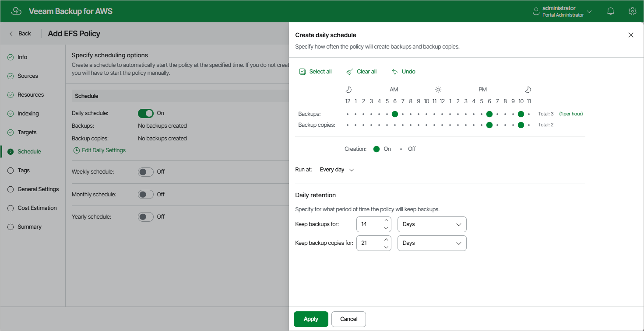Click the Clear all link
This screenshot has width=644, height=331.
coord(366,72)
